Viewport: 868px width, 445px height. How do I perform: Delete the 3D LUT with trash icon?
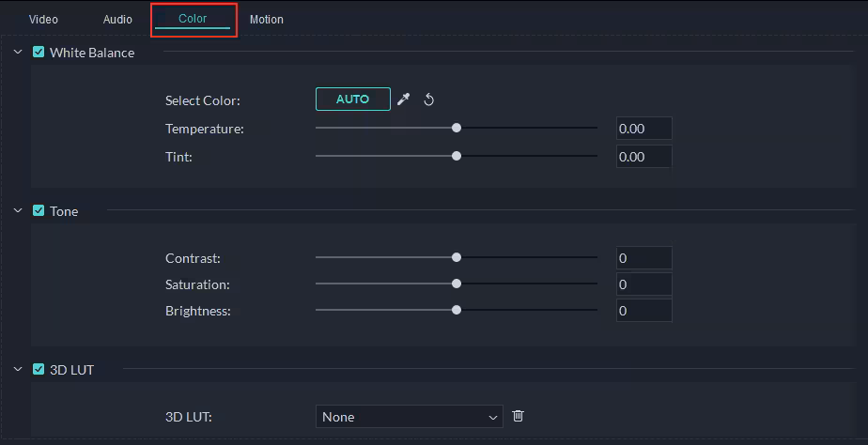click(518, 416)
